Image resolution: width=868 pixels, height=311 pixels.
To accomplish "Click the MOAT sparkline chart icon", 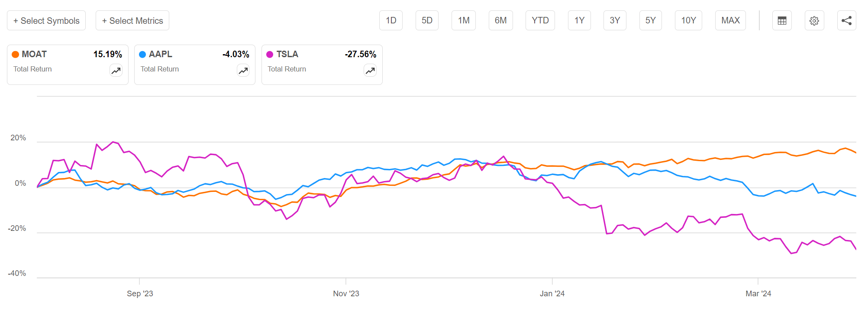I will [x=116, y=70].
